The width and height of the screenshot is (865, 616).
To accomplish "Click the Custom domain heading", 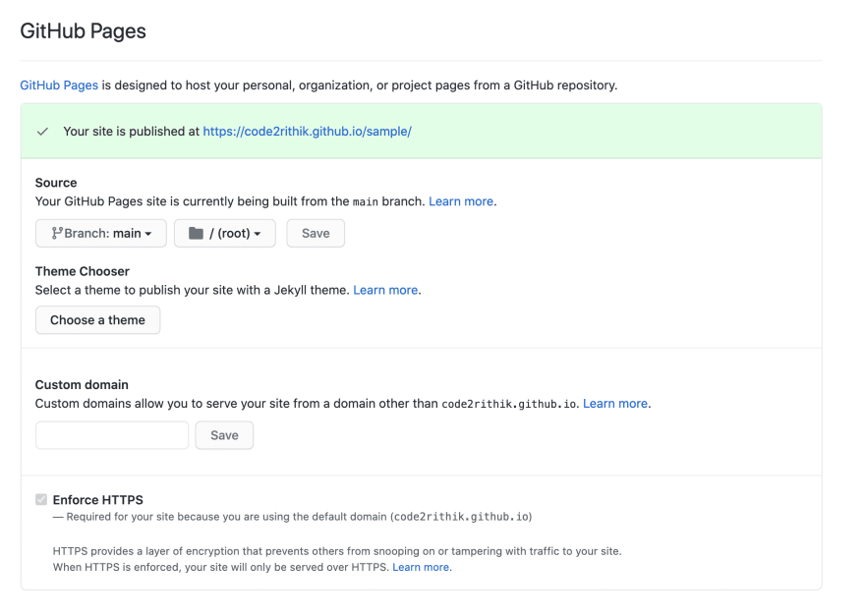I will pyautogui.click(x=82, y=384).
